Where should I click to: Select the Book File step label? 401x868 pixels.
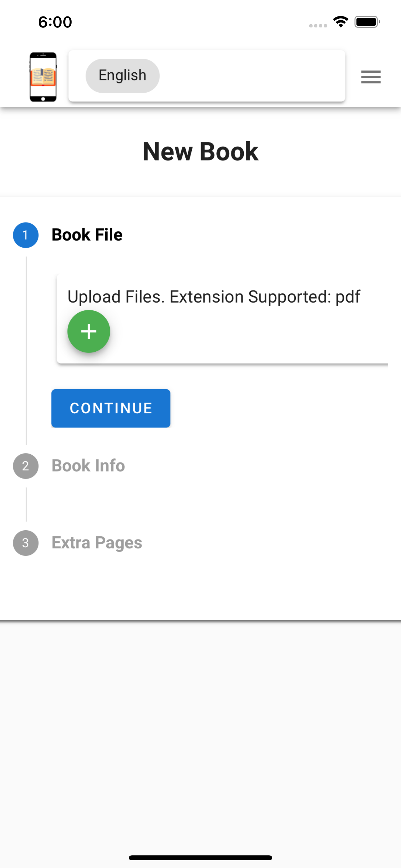(x=87, y=235)
